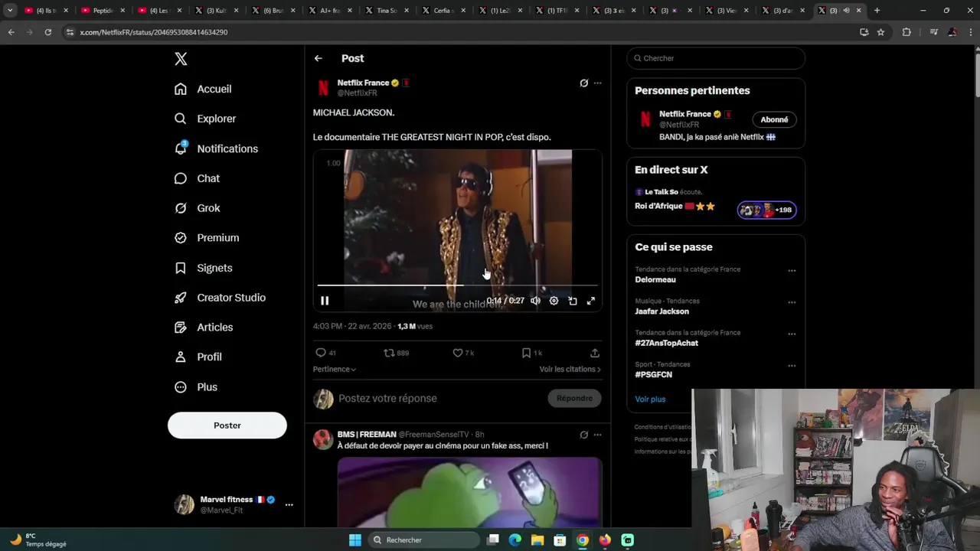Open the BMS FREEMAN reply image

(x=469, y=492)
